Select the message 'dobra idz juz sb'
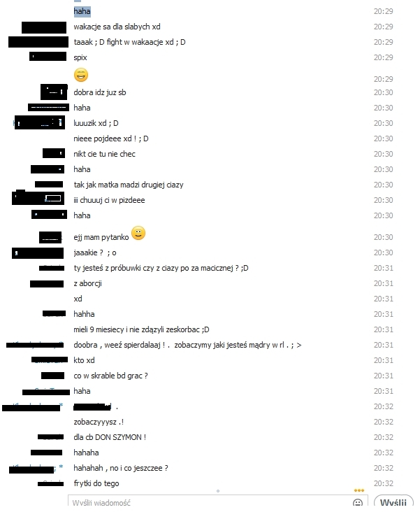The height and width of the screenshot is (512, 420). pyautogui.click(x=99, y=92)
